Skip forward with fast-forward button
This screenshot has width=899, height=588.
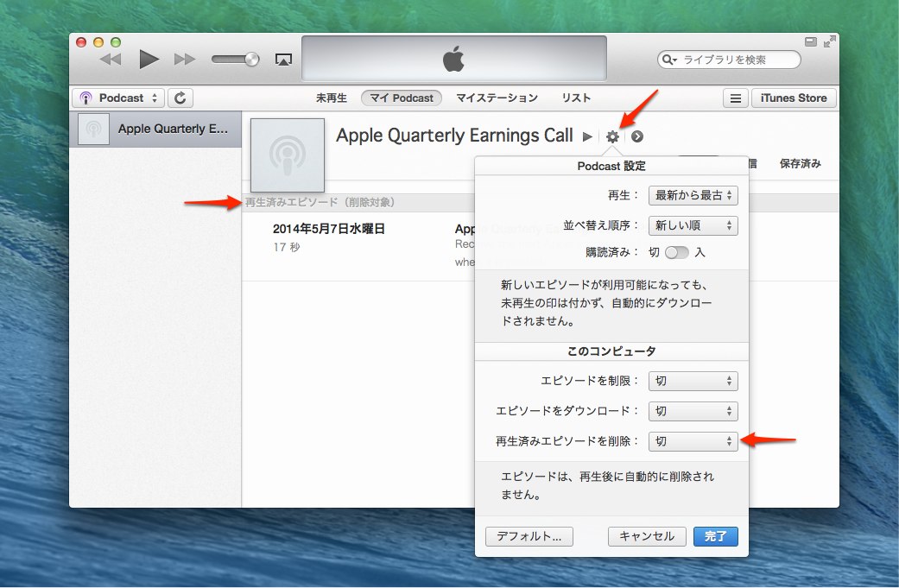[185, 59]
